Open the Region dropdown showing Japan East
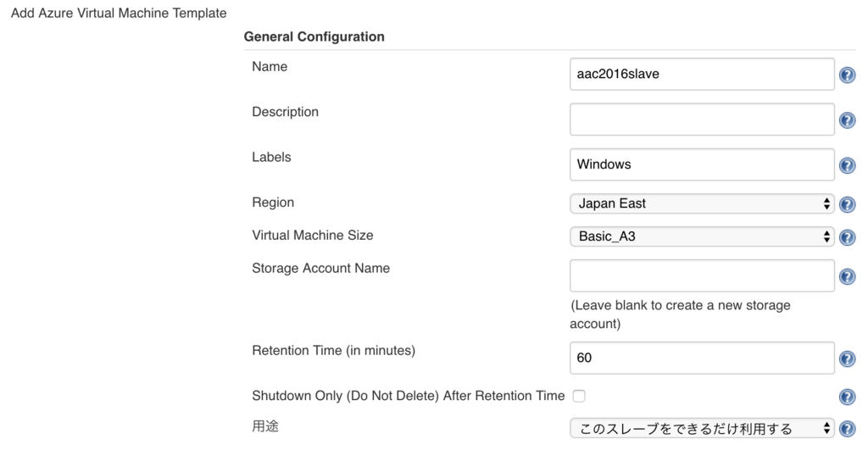This screenshot has width=868, height=450. pos(702,203)
